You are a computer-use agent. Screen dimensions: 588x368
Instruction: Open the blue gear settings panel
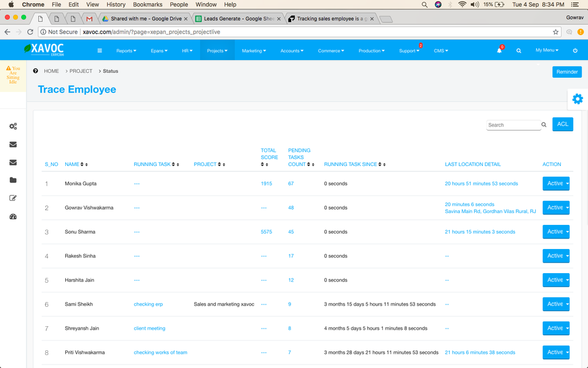tap(577, 99)
